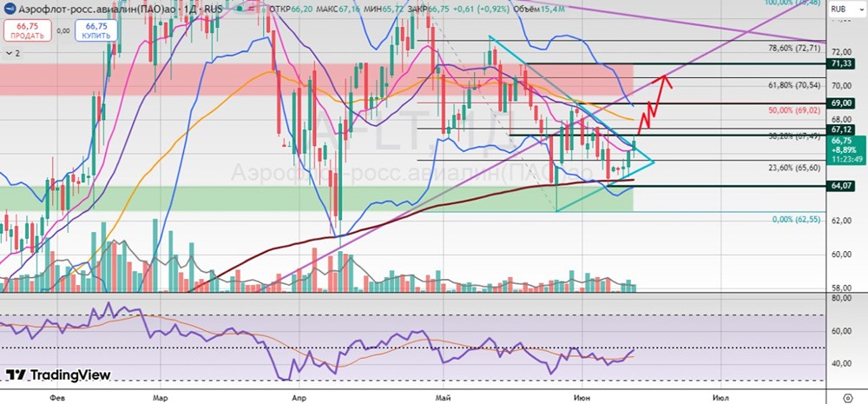Click the МАКС 67,16 high value

click(338, 9)
